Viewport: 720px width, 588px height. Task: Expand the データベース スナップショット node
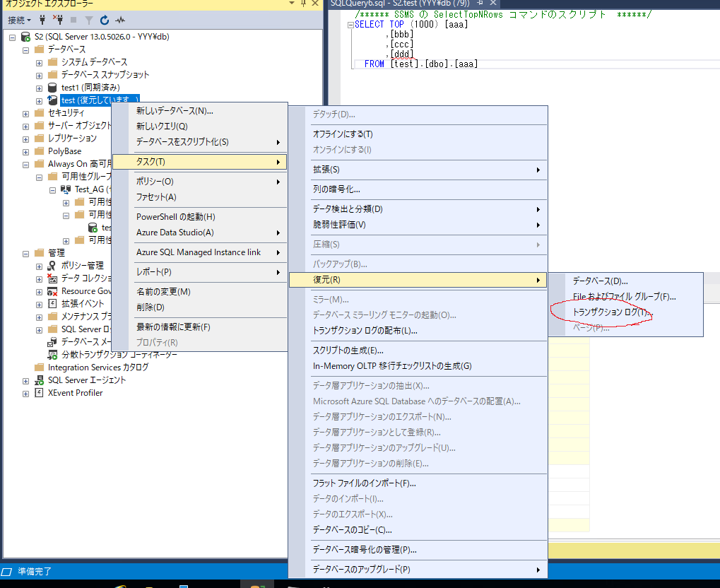(x=39, y=76)
